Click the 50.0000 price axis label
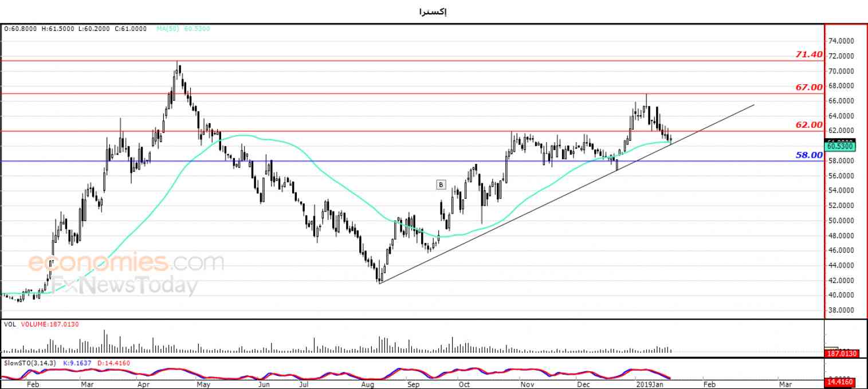This screenshot has height=389, width=868. point(842,221)
